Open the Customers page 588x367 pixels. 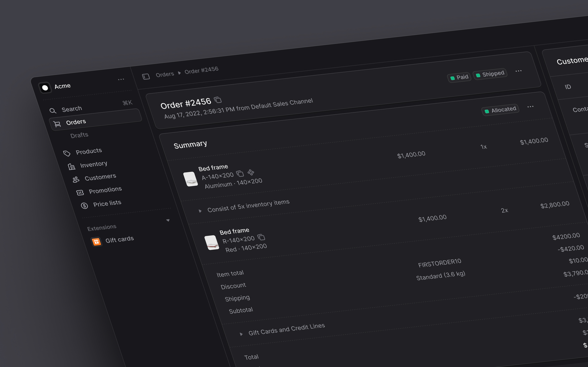100,177
